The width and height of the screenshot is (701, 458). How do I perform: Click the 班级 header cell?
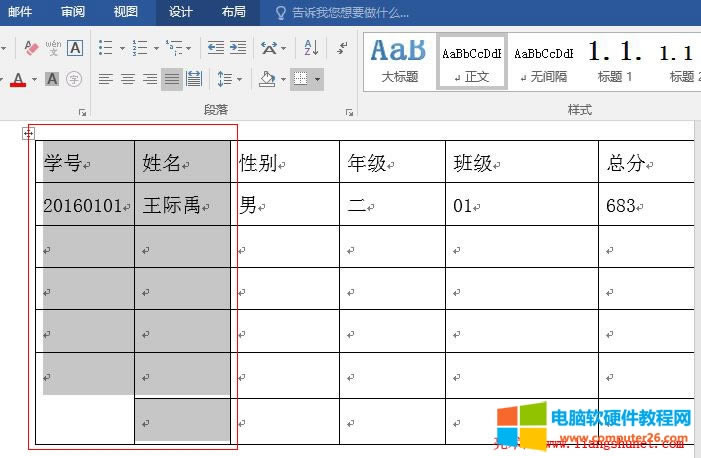[x=522, y=161]
